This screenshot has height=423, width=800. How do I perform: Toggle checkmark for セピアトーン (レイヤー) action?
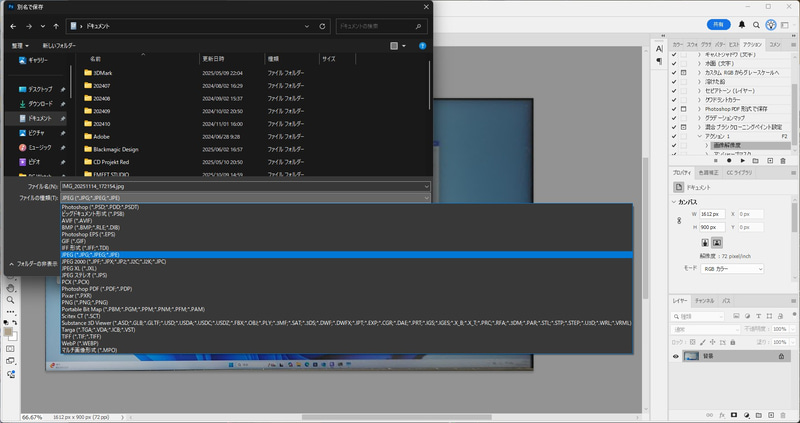pos(674,91)
